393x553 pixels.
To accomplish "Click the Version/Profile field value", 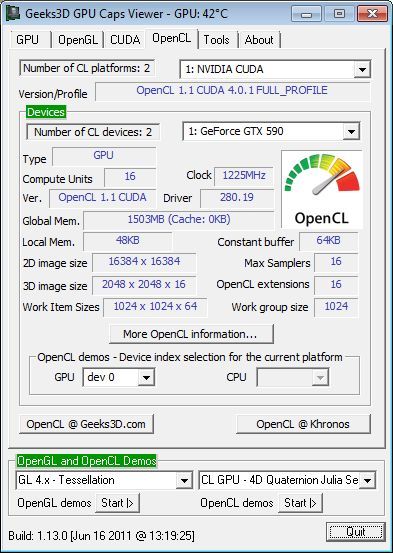I will coord(232,91).
